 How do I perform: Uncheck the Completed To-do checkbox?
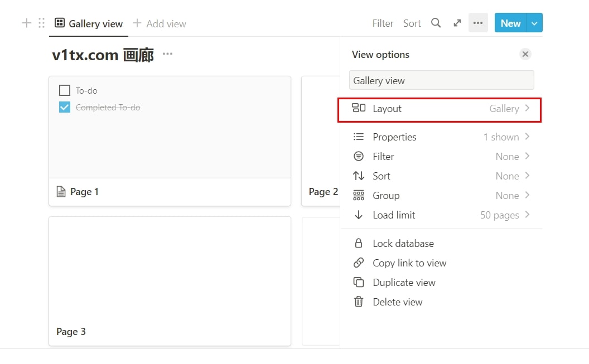(x=65, y=107)
